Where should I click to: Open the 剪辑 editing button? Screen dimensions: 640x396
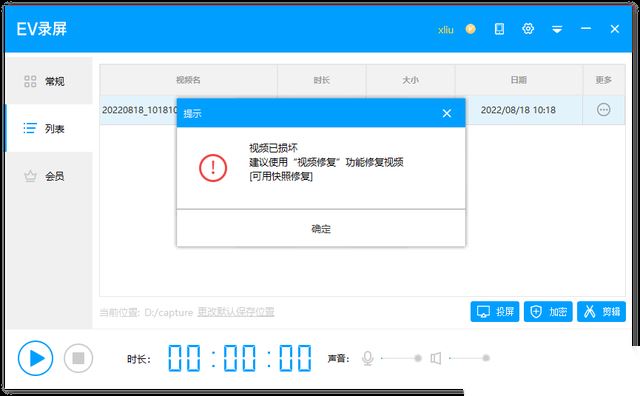pyautogui.click(x=601, y=312)
